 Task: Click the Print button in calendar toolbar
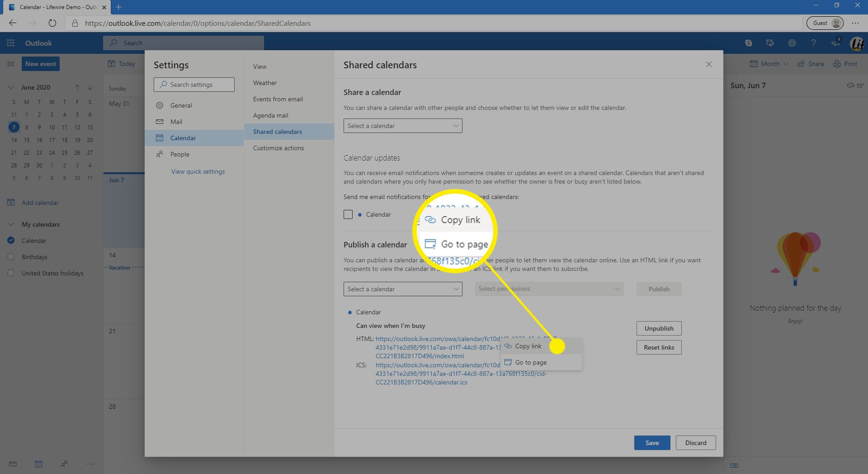pos(845,64)
